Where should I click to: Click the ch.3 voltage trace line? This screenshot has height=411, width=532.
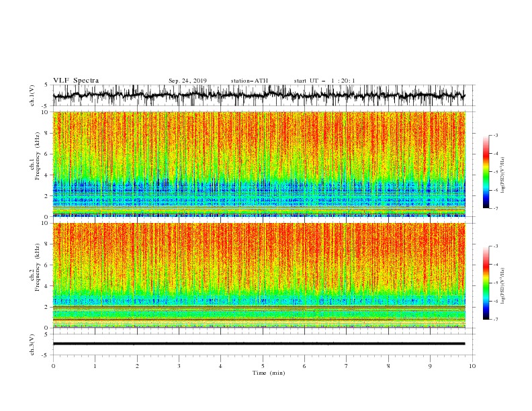[259, 344]
